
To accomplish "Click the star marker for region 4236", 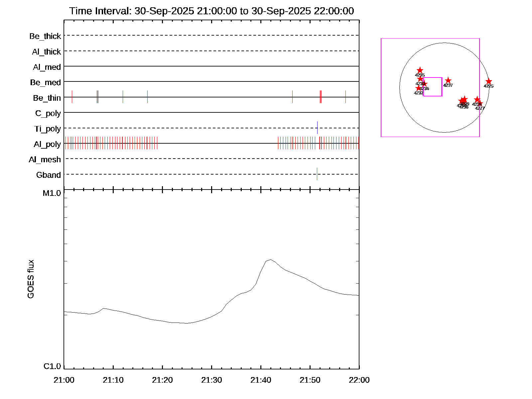I will click(424, 84).
